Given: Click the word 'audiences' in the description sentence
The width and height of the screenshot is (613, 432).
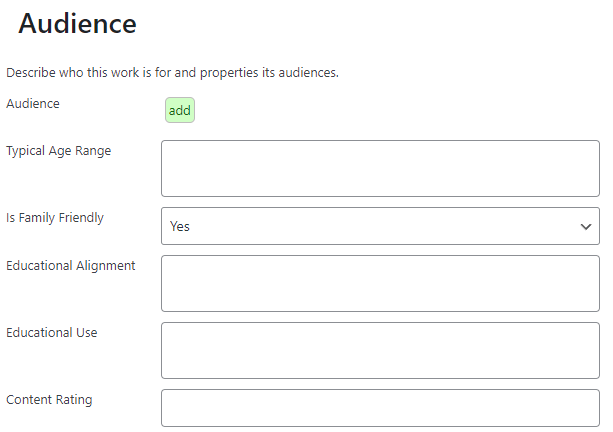Looking at the screenshot, I should click(309, 73).
